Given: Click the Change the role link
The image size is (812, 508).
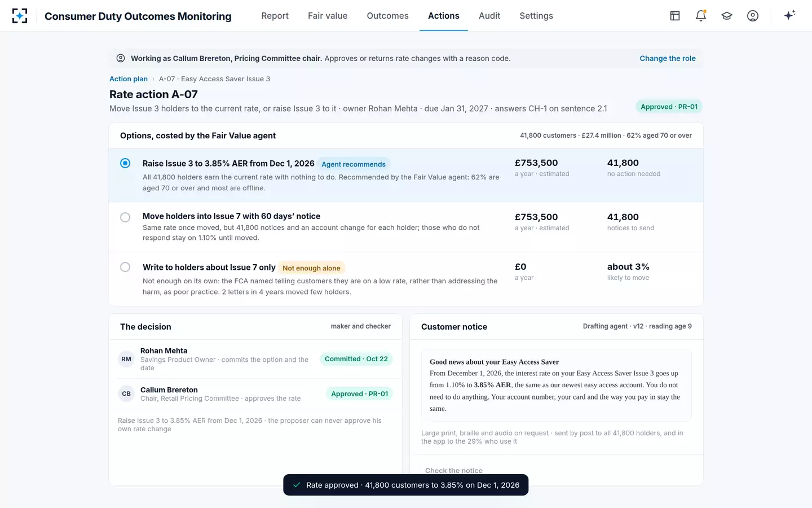Looking at the screenshot, I should pos(668,58).
